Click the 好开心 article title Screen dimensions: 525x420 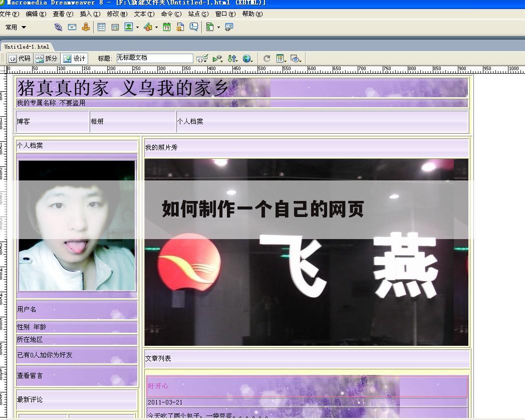click(x=158, y=386)
